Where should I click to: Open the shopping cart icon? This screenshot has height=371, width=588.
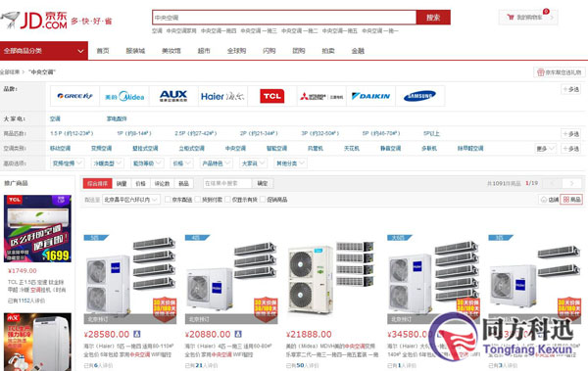(x=510, y=18)
